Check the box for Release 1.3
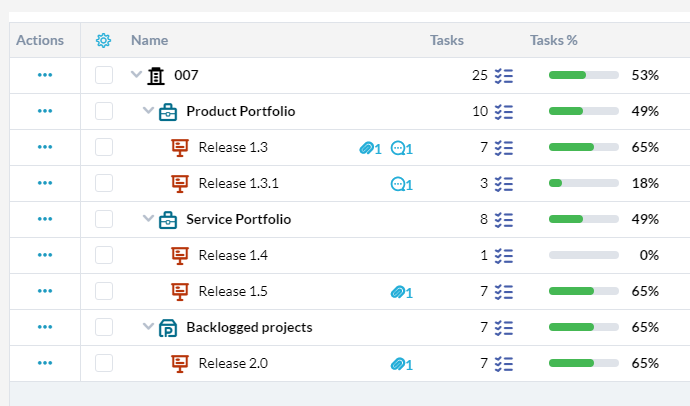This screenshot has width=690, height=406. pyautogui.click(x=104, y=147)
